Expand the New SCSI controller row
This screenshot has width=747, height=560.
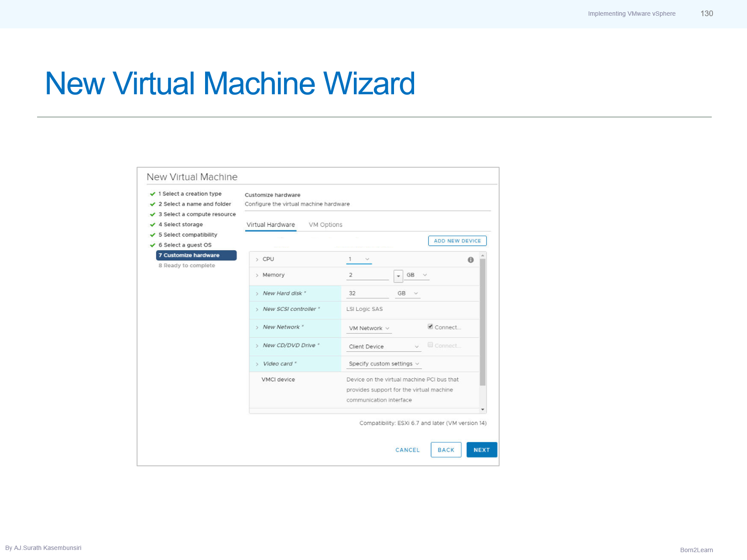point(257,309)
